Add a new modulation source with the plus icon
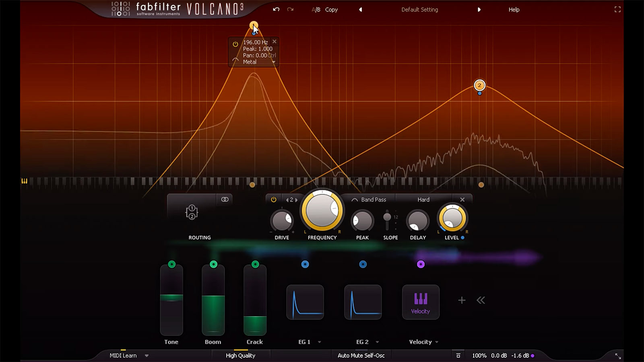 pyautogui.click(x=461, y=300)
